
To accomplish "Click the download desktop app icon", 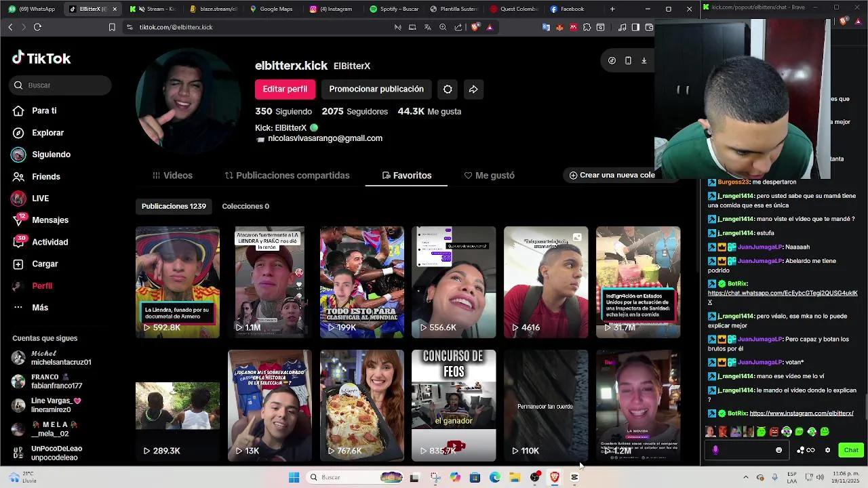I will [x=644, y=60].
